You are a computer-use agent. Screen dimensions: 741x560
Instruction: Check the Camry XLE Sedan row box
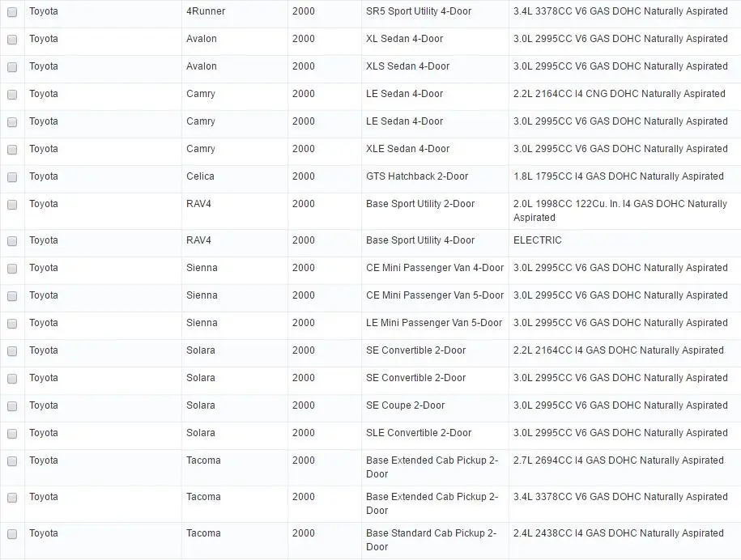coord(12,150)
